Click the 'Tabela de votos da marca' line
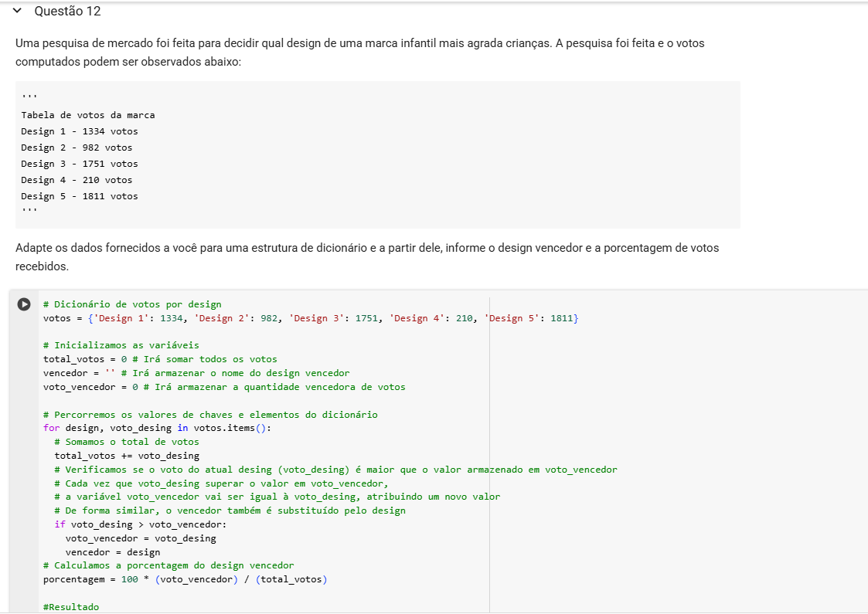Viewport: 868px width, 614px height. 88,115
